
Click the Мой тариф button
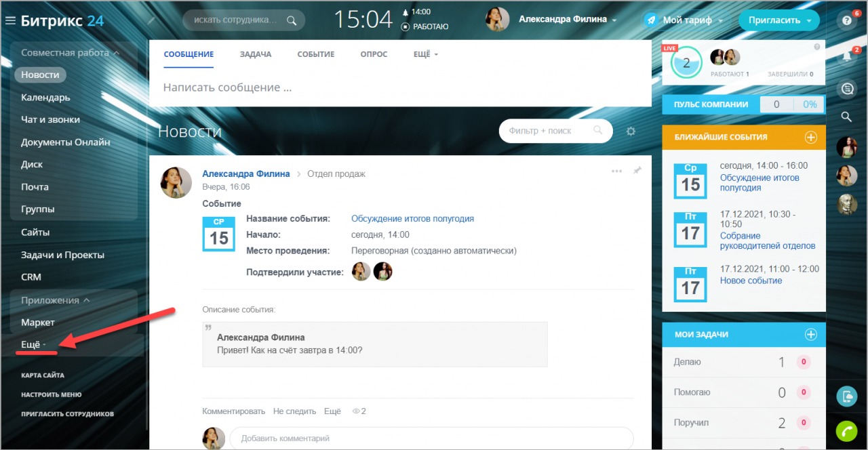684,20
